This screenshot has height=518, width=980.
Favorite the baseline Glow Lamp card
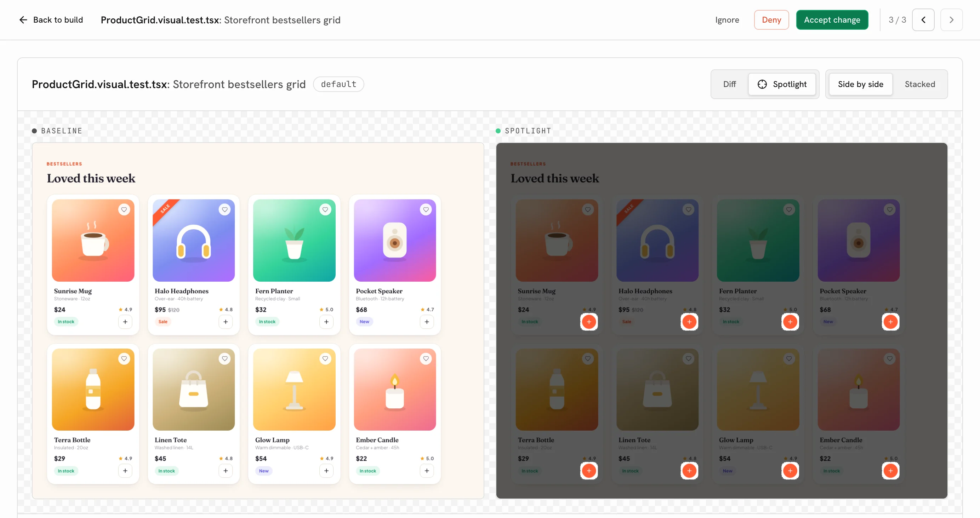pyautogui.click(x=325, y=359)
